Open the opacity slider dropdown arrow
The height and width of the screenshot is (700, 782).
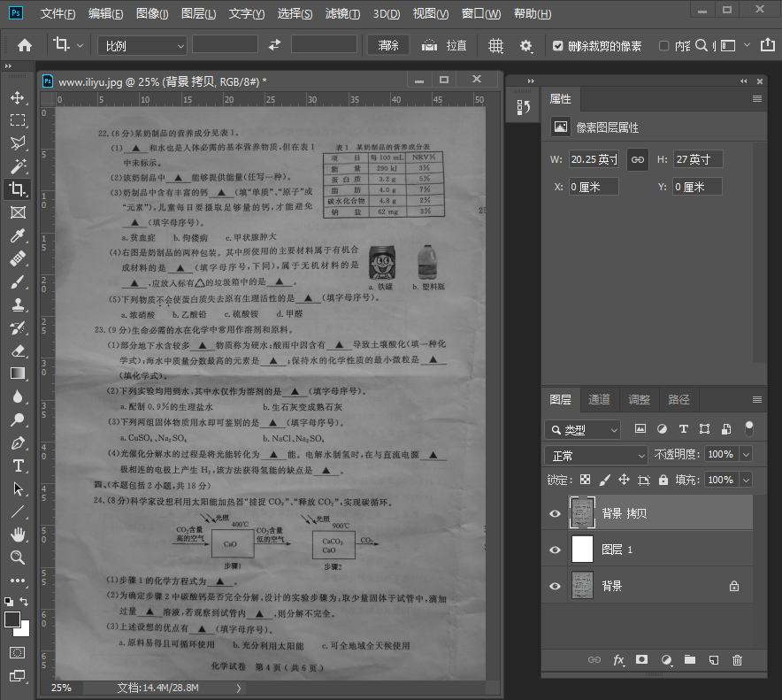746,455
